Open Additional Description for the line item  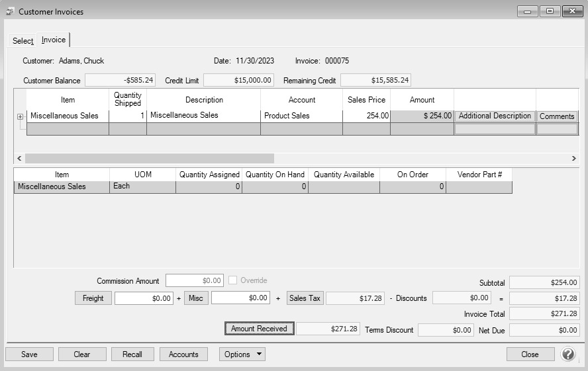495,116
